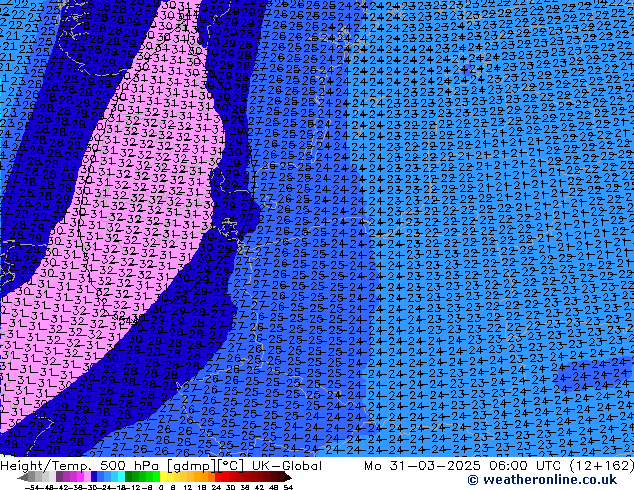This screenshot has width=634, height=490.
Task: Click the bright red swatch in the legend
Action: click(218, 477)
